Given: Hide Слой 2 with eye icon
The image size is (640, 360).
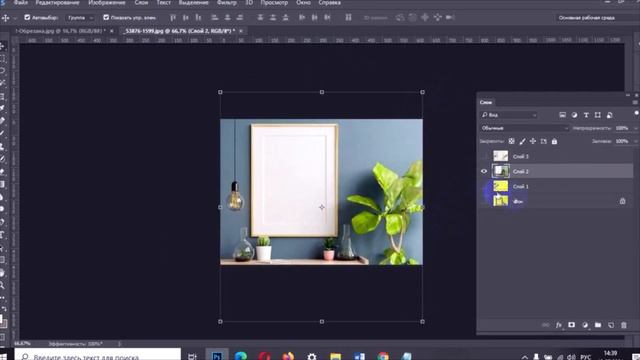Looking at the screenshot, I should point(484,171).
